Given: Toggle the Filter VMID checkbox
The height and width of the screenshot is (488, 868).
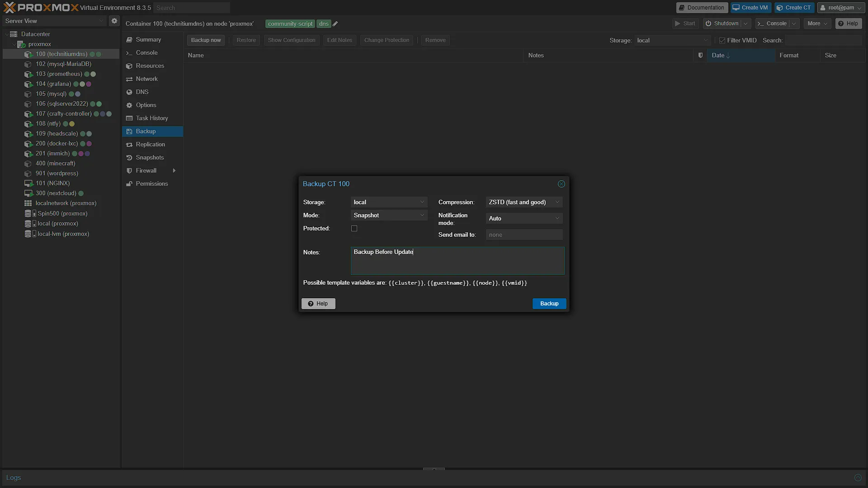Looking at the screenshot, I should [x=722, y=41].
